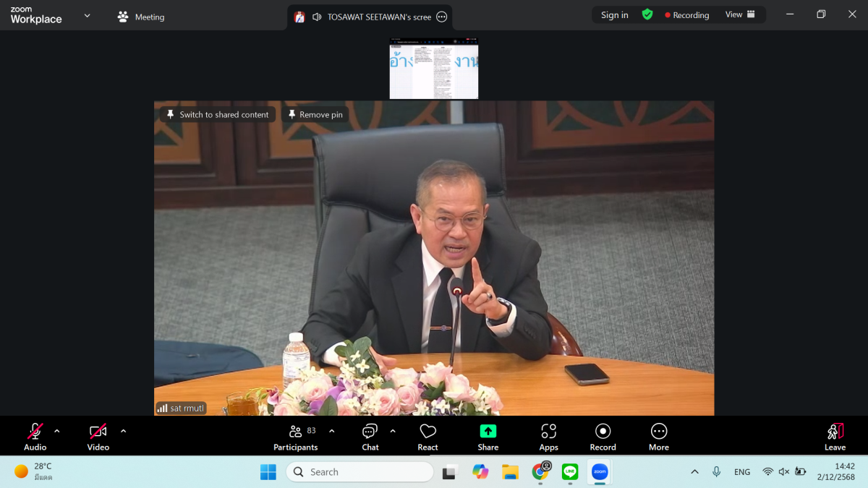Click Switch to shared content
868x488 pixels.
[x=217, y=114]
